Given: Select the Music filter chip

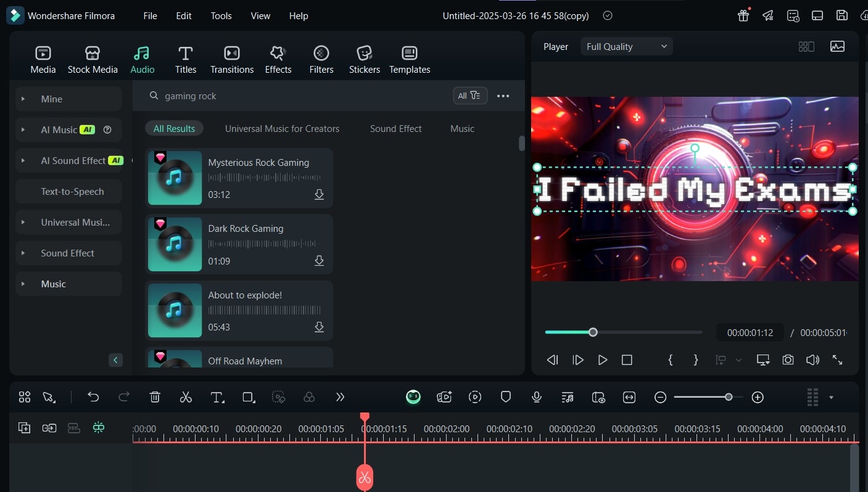Looking at the screenshot, I should 462,128.
